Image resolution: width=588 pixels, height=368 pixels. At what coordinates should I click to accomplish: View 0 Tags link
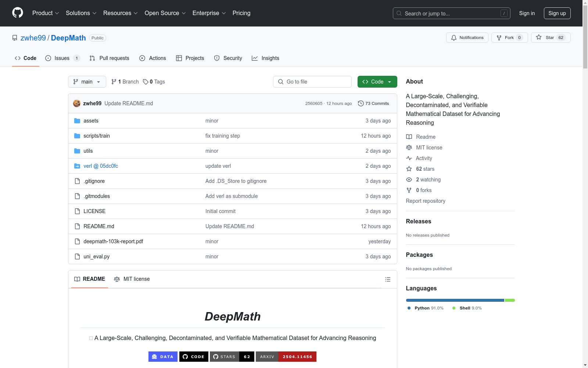point(154,82)
